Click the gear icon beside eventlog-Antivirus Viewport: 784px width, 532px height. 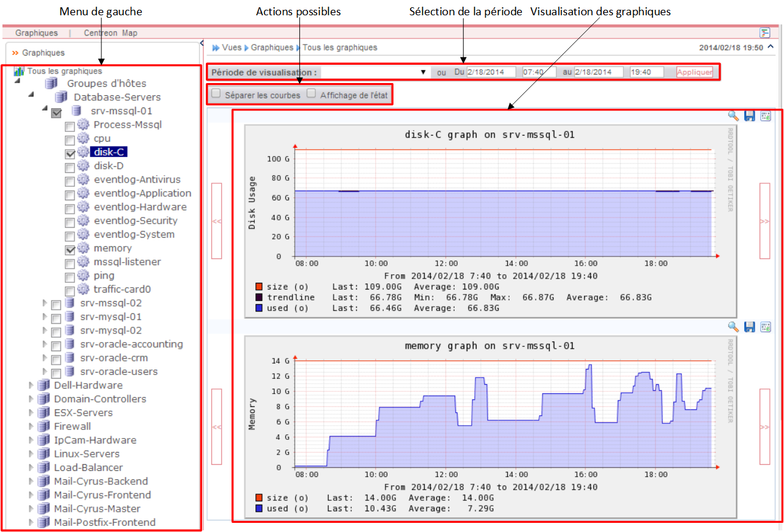tap(83, 180)
